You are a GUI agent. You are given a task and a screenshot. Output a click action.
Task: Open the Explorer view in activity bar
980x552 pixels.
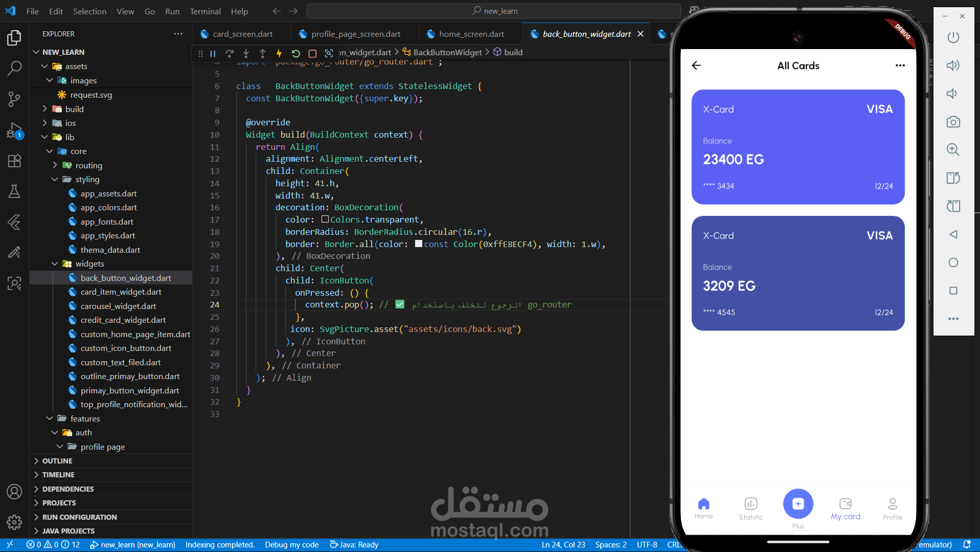tap(14, 38)
